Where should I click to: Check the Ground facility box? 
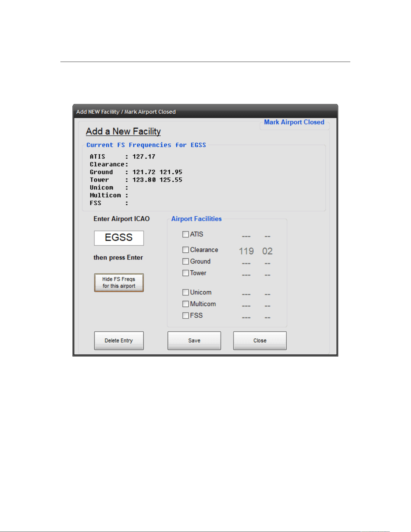tap(185, 261)
